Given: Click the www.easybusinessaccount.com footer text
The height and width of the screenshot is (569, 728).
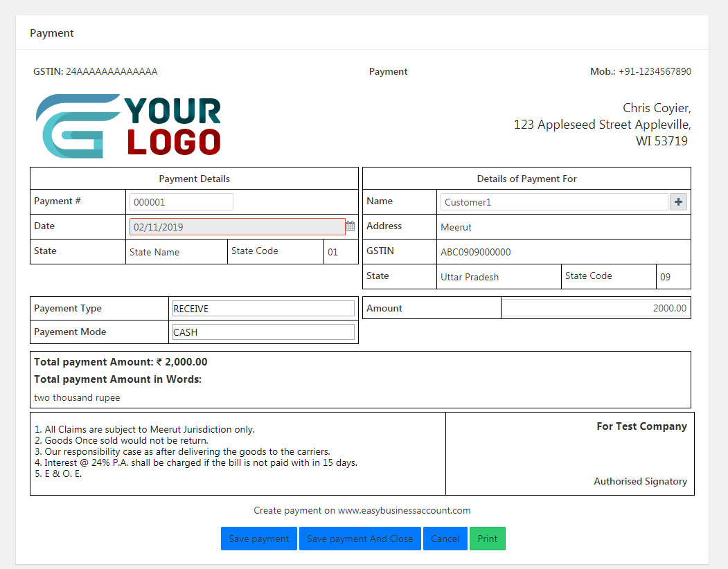Looking at the screenshot, I should point(404,511).
